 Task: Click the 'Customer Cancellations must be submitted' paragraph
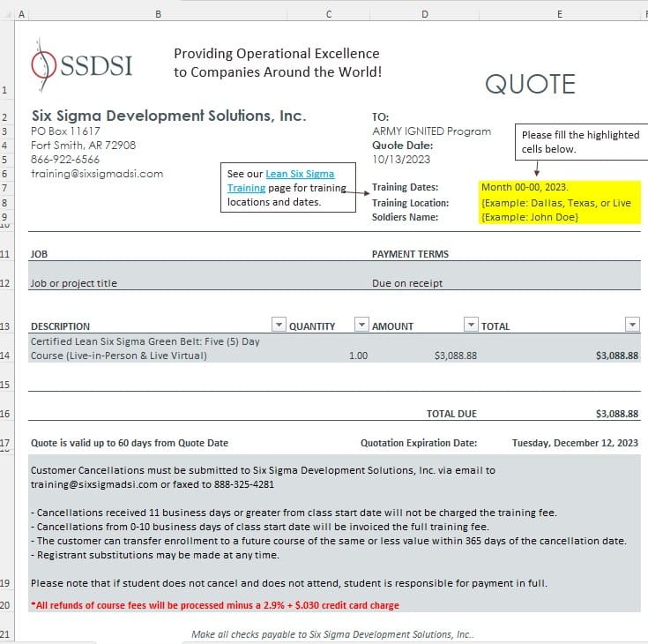pos(263,477)
